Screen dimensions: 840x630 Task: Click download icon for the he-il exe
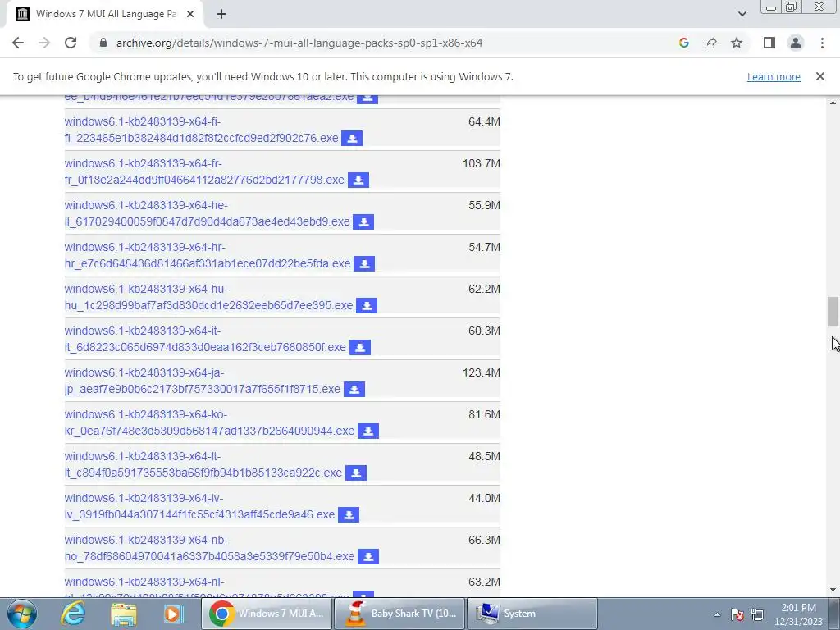363,221
